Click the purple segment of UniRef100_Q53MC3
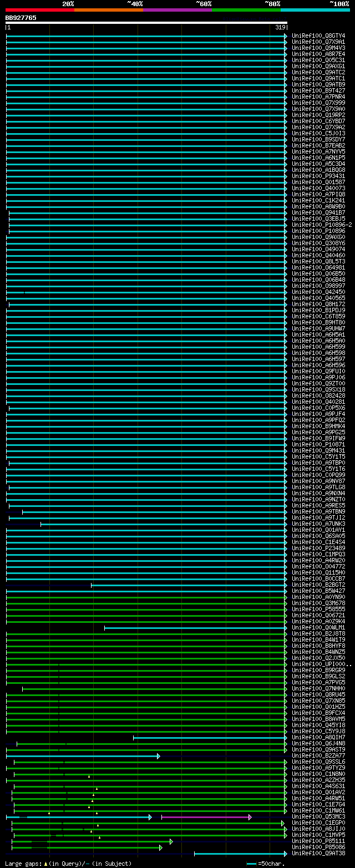The image size is (355, 868). click(206, 817)
